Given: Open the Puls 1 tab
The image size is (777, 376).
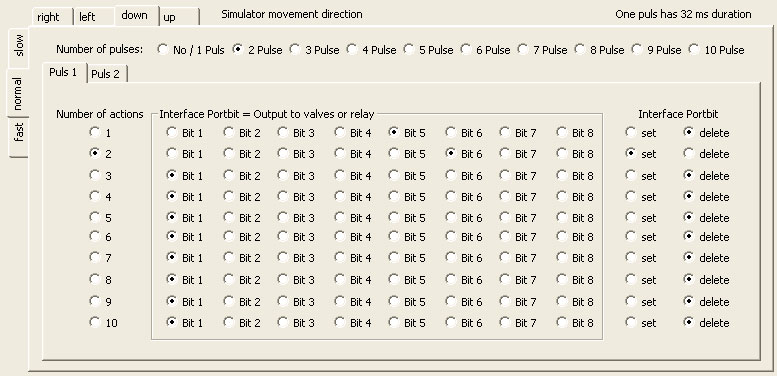Looking at the screenshot, I should 65,72.
